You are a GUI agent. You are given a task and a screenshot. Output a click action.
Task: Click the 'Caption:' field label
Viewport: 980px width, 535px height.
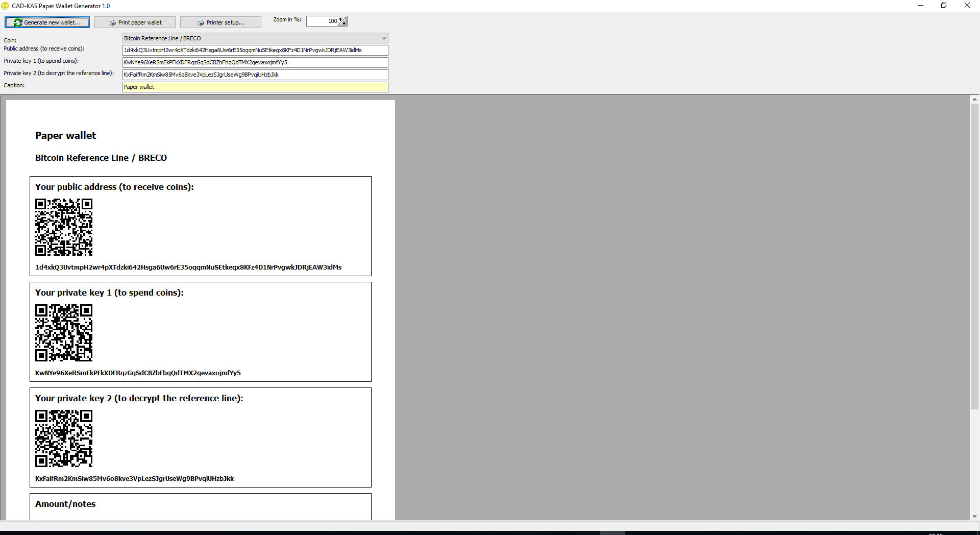coord(14,85)
